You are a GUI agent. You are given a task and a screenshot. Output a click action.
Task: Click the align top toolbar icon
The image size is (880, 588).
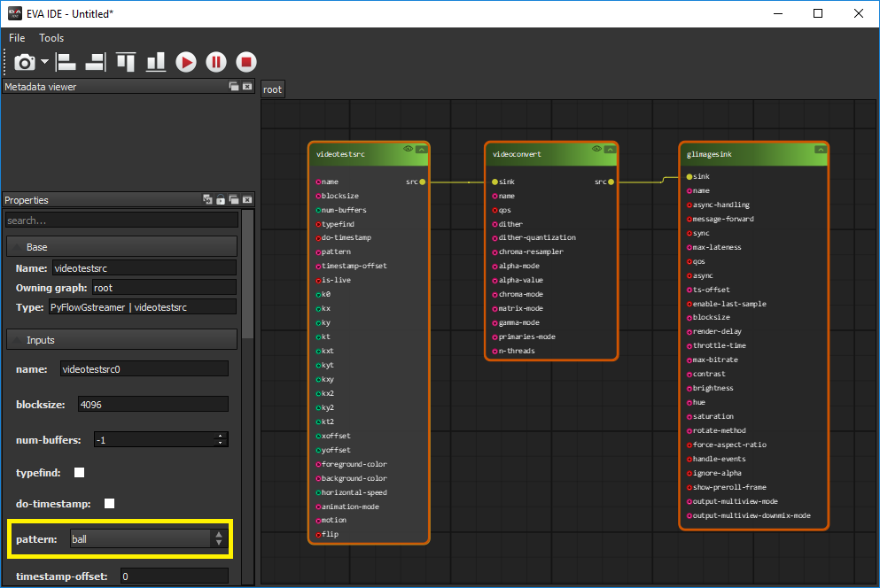coord(126,62)
